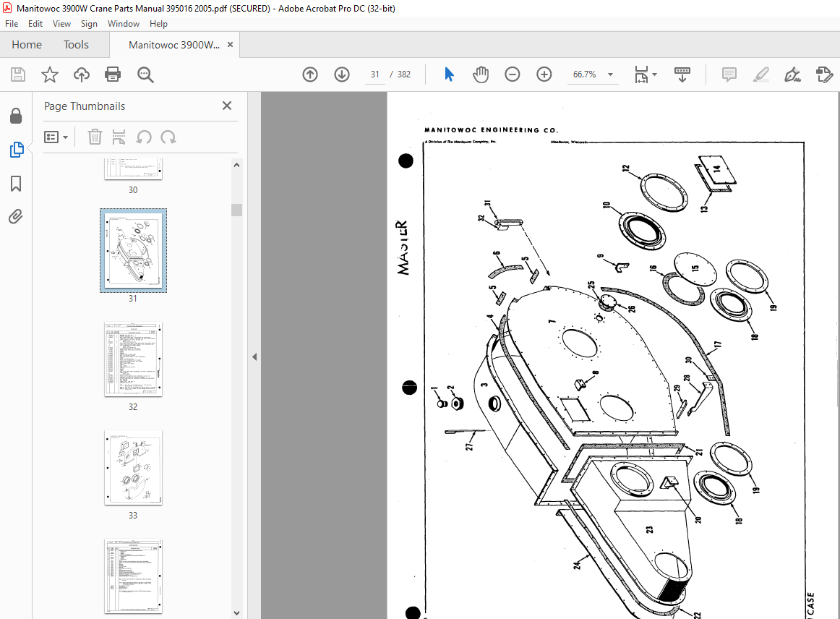The width and height of the screenshot is (840, 619).
Task: Open thumbnail options dropdown menu
Action: 56,137
